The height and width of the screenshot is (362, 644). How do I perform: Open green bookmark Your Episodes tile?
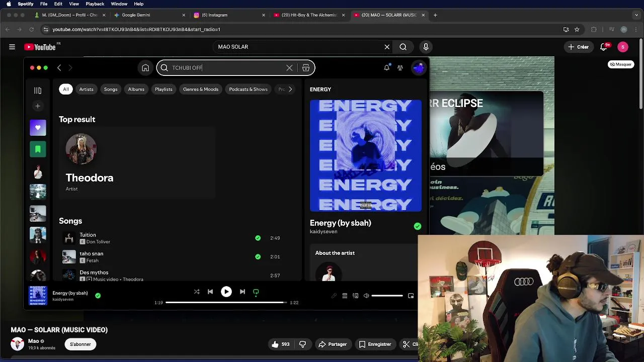(x=38, y=149)
